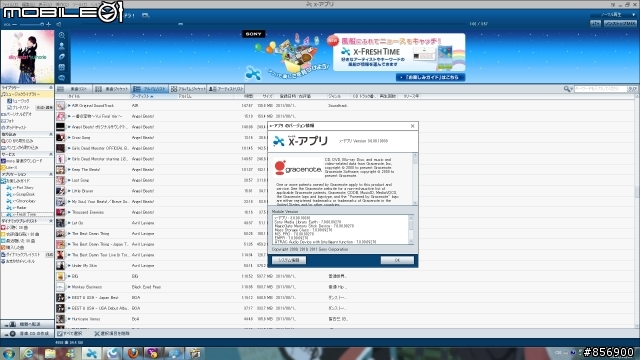Open the Windows Start orb
The image size is (640, 360).
tap(9, 353)
